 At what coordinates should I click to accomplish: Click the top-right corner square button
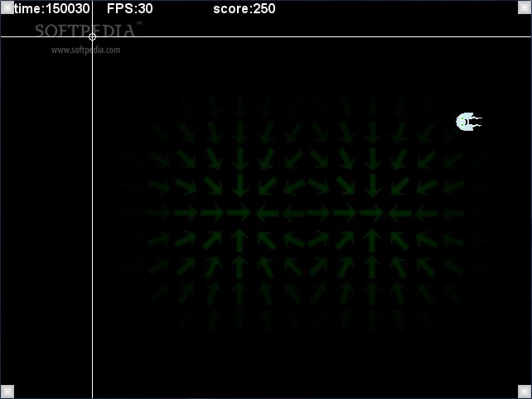coord(525,7)
